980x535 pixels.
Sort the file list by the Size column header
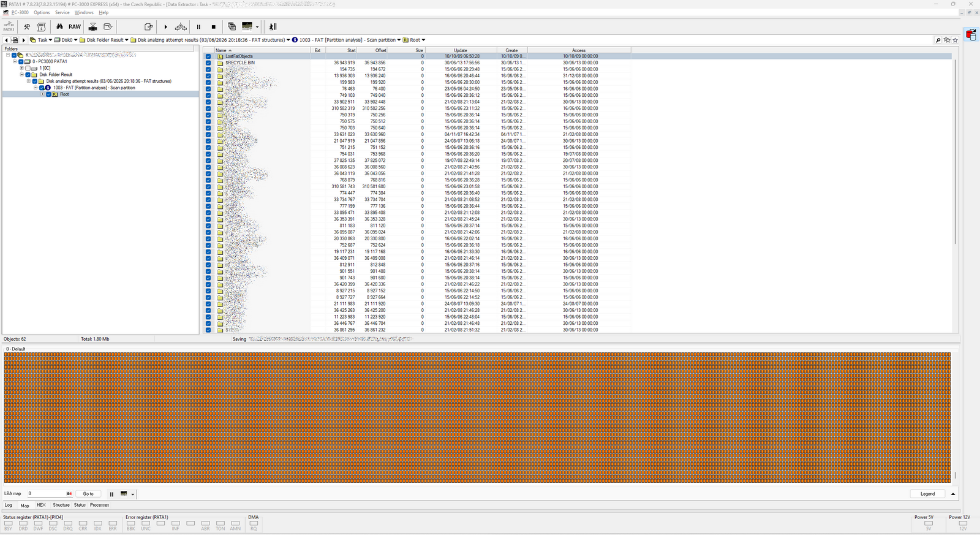[406, 50]
